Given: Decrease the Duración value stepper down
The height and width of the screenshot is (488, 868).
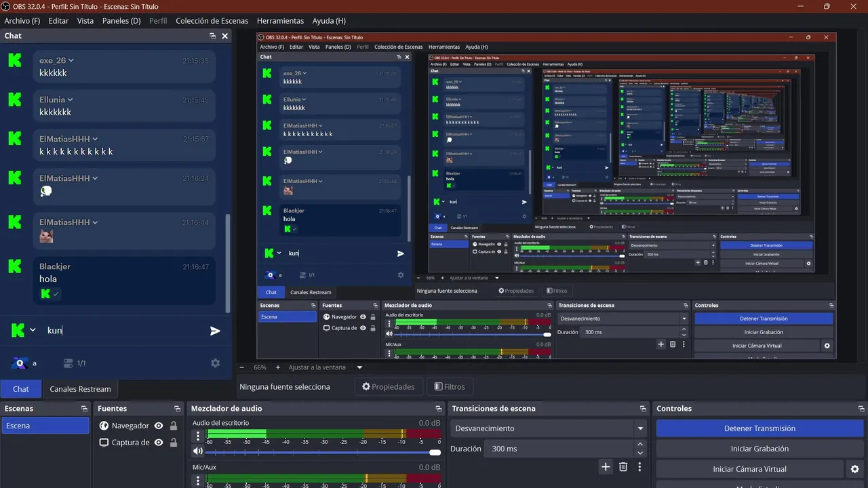Looking at the screenshot, I should (x=640, y=453).
